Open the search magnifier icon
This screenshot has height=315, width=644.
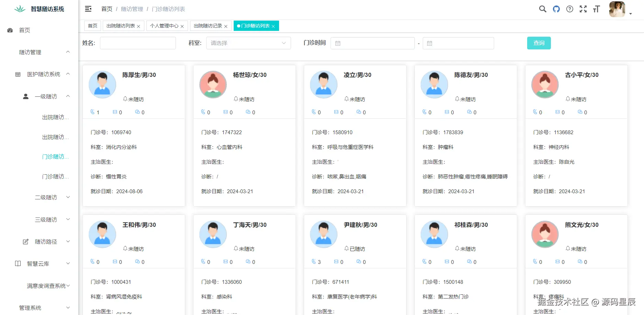pyautogui.click(x=543, y=9)
